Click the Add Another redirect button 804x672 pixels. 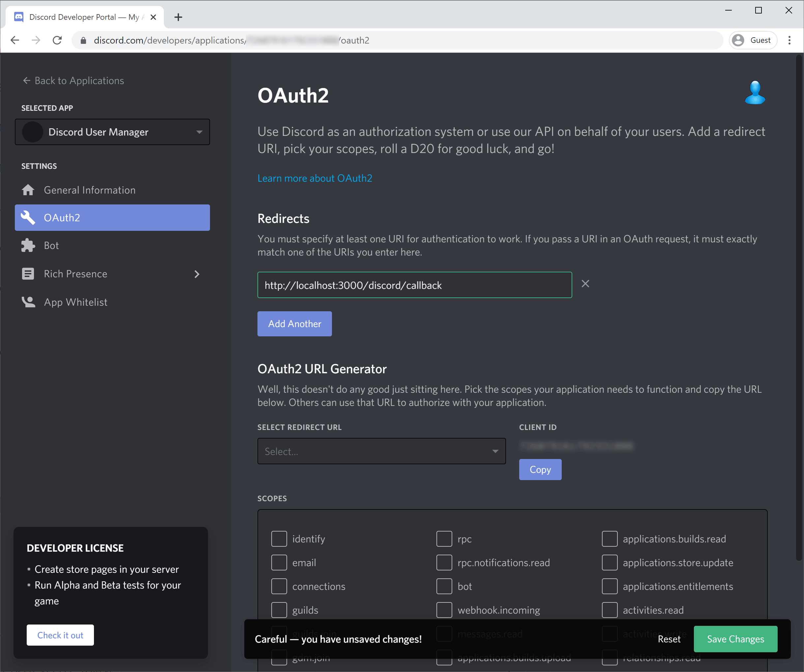294,324
